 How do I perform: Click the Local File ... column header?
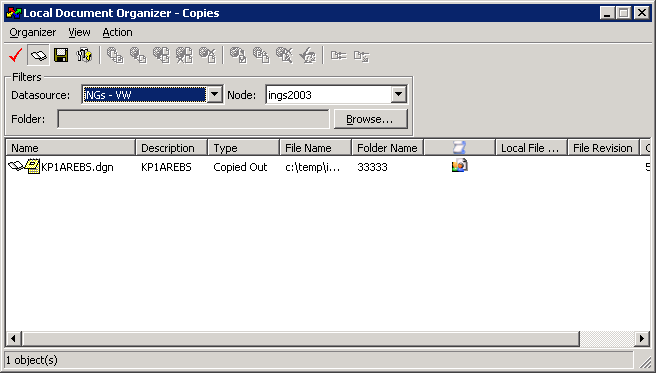point(531,148)
